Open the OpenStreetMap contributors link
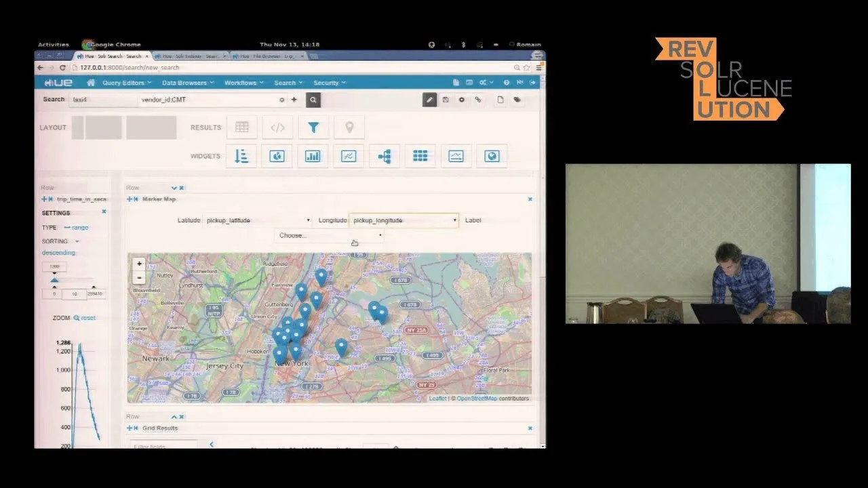The width and height of the screenshot is (868, 488). coord(477,399)
